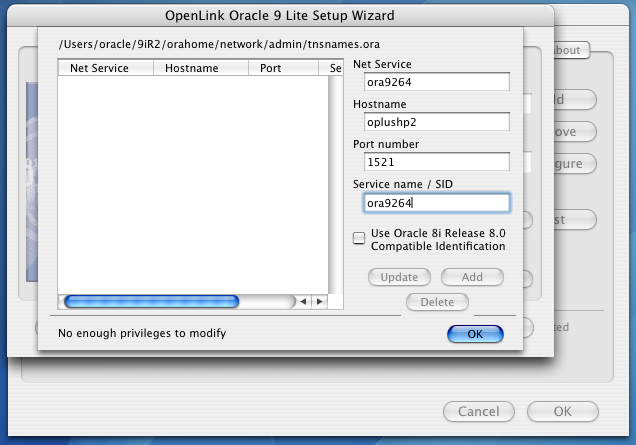Click the Service name / SID field
This screenshot has width=636, height=445.
tap(436, 203)
